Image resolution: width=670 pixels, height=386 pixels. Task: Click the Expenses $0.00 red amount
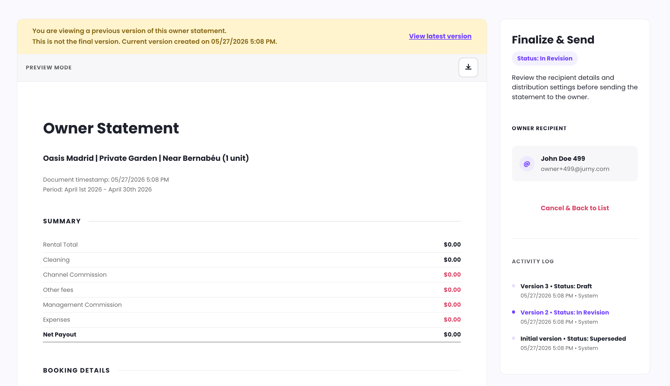point(452,319)
